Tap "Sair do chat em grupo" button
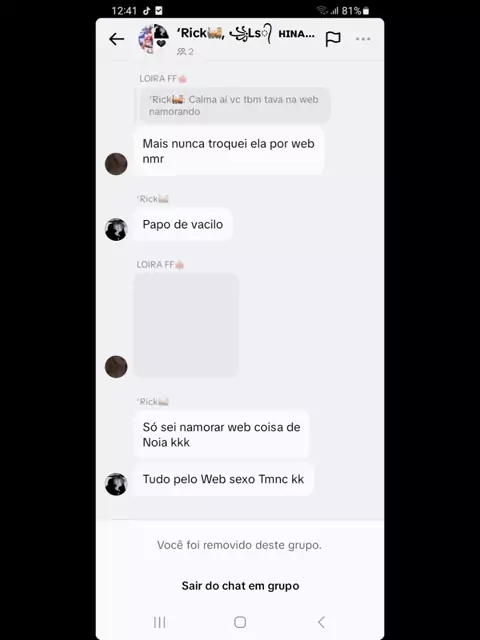 (240, 586)
